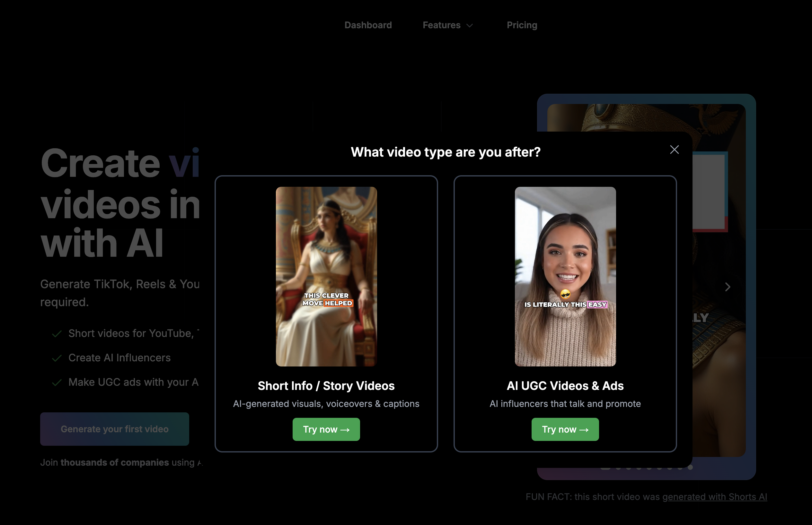Click the AI influencers that talk and promote text
This screenshot has width=812, height=525.
[x=565, y=404]
